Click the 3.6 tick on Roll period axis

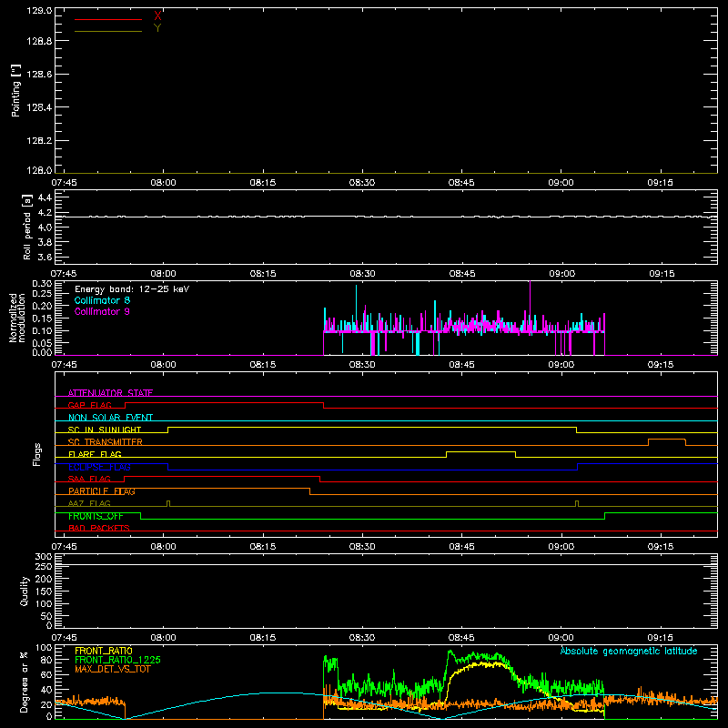[45, 257]
